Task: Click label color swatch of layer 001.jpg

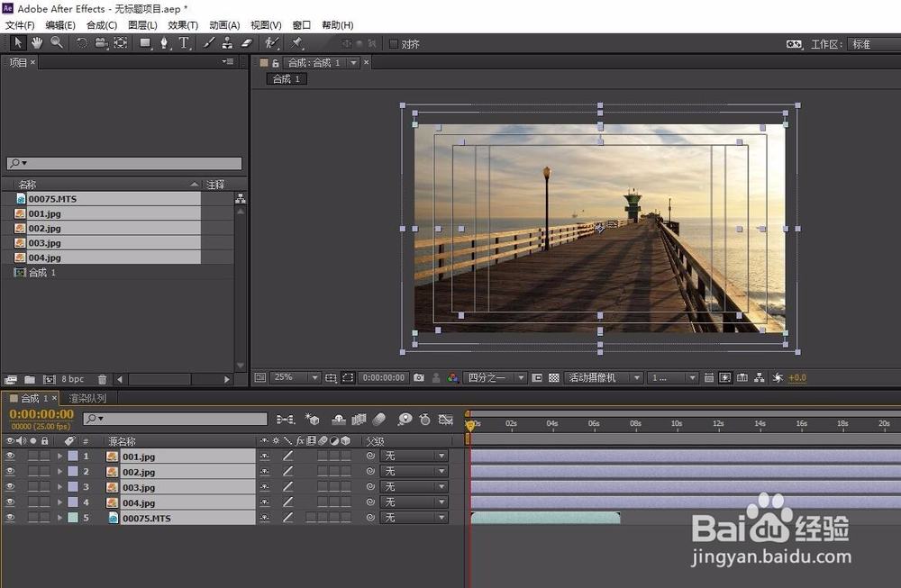Action: click(x=73, y=456)
